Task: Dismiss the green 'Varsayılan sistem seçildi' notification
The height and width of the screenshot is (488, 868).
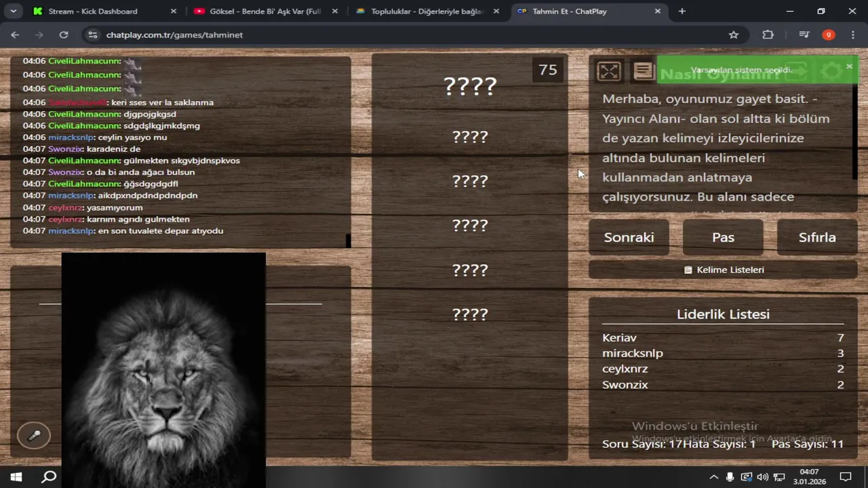Action: pos(849,66)
